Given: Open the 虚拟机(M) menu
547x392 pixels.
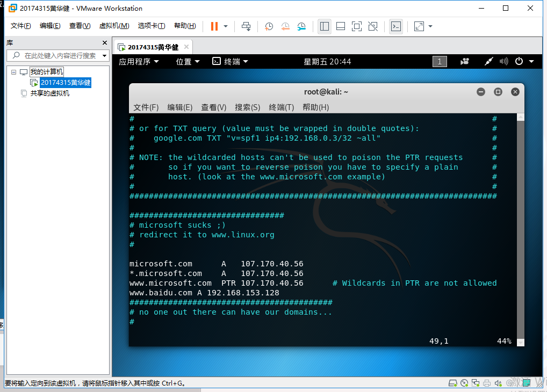Looking at the screenshot, I should pyautogui.click(x=114, y=26).
